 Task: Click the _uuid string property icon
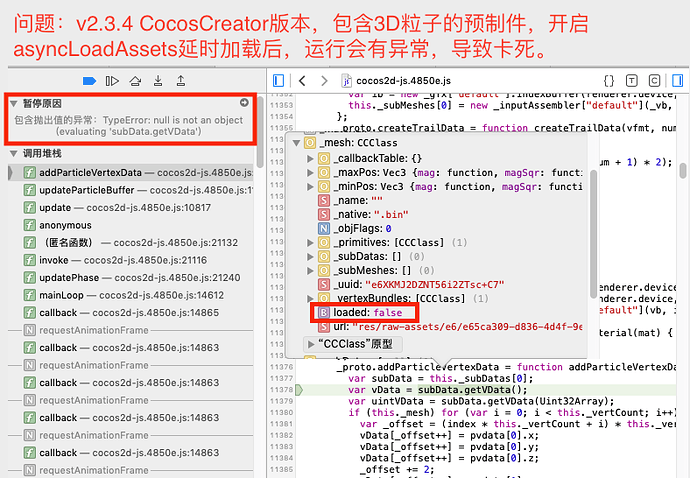(x=324, y=285)
